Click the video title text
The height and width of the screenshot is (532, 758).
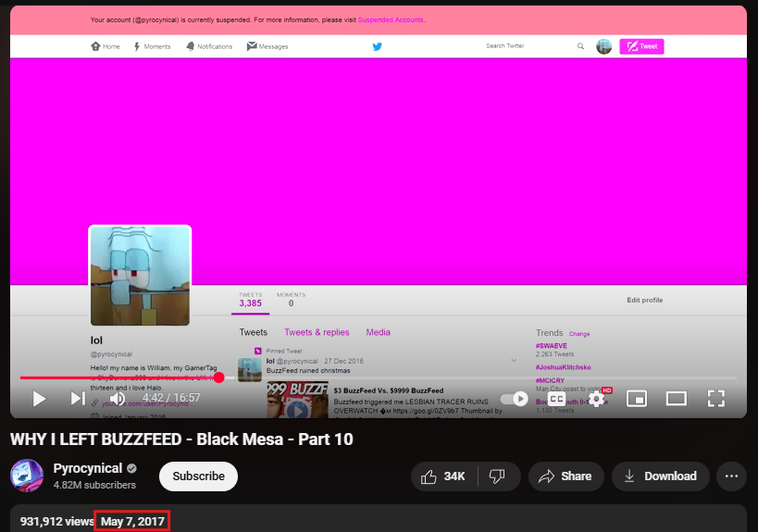[x=181, y=439]
